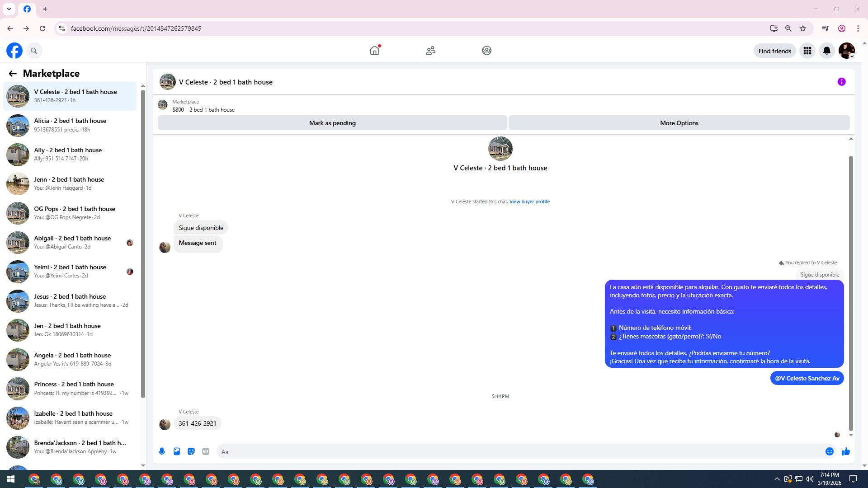Toggle conversation information panel icon
The width and height of the screenshot is (868, 488).
(x=841, y=82)
